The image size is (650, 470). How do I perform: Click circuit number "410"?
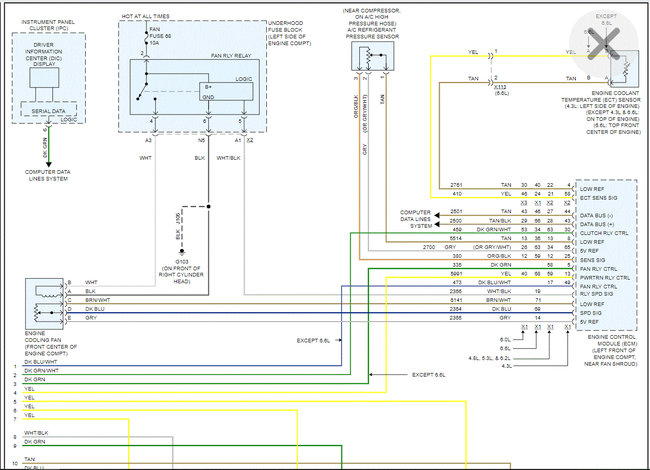click(x=457, y=194)
